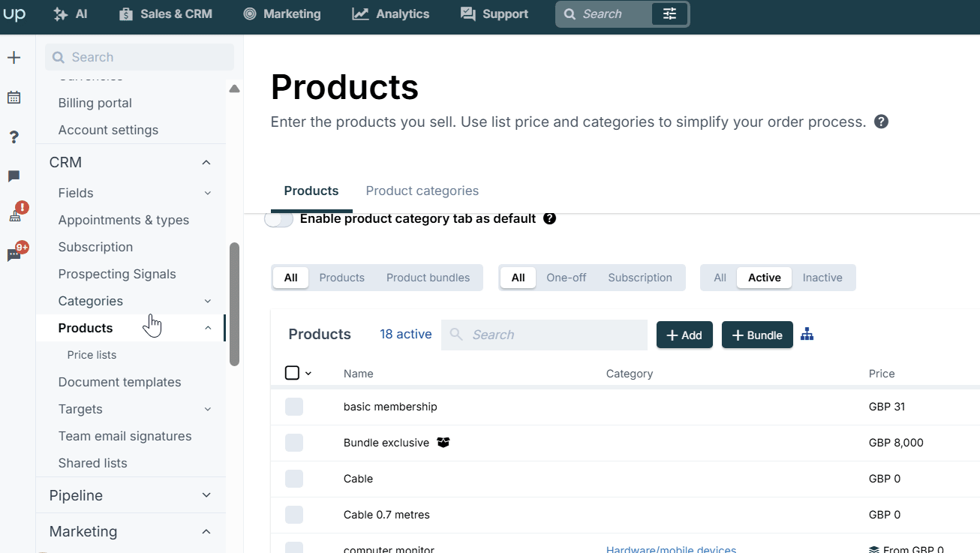Image resolution: width=980 pixels, height=553 pixels.
Task: Click the question mark icon in left rail
Action: click(x=14, y=137)
